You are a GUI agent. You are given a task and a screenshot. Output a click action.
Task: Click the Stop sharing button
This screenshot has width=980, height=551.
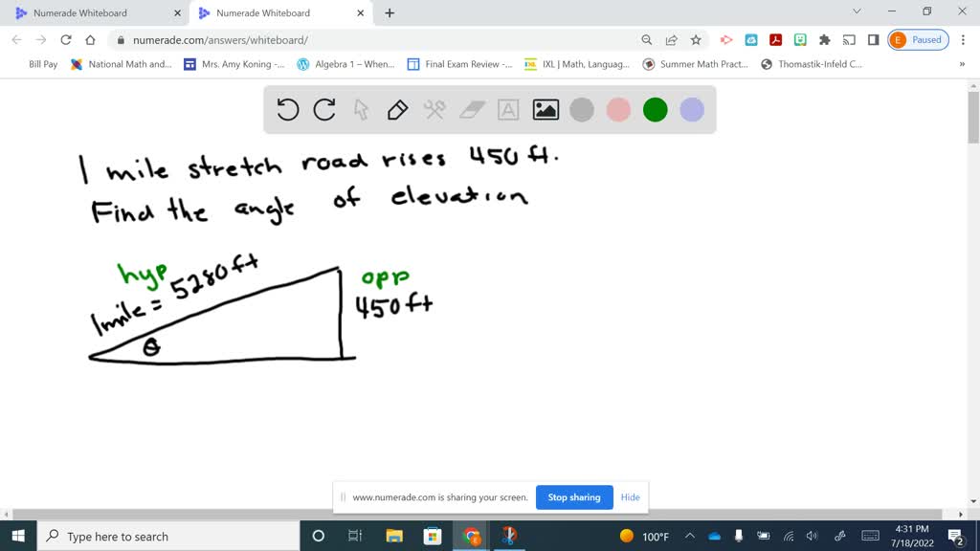(x=574, y=497)
